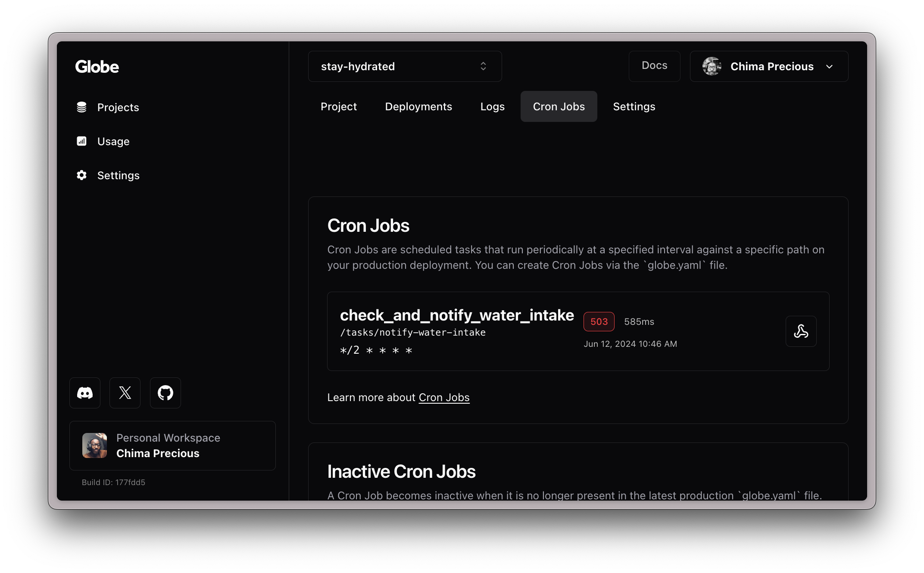The height and width of the screenshot is (573, 924).
Task: Open the Docs page
Action: (x=654, y=65)
